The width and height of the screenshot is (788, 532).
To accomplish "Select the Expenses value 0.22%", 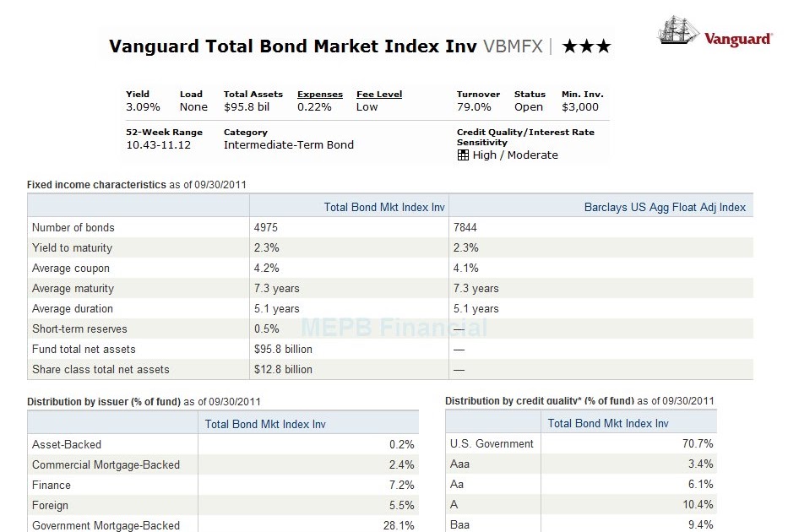I will click(x=314, y=107).
